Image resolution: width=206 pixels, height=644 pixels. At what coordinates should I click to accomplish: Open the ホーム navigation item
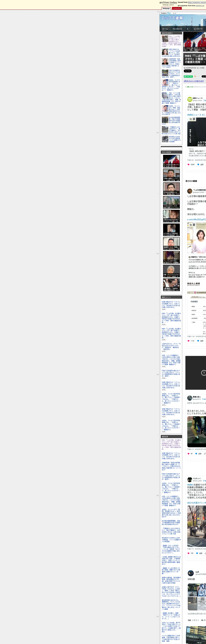(165, 29)
